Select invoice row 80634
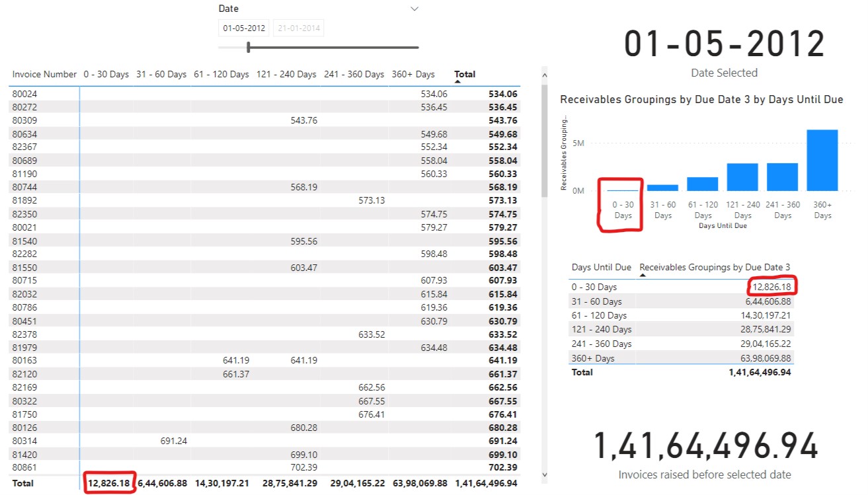Viewport: 868px width, 495px height. 265,133
